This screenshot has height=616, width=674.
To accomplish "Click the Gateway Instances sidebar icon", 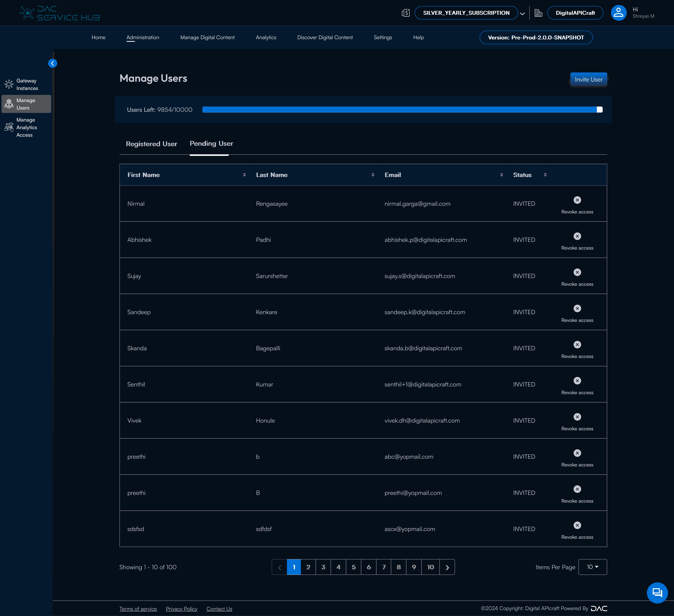I will (x=9, y=84).
